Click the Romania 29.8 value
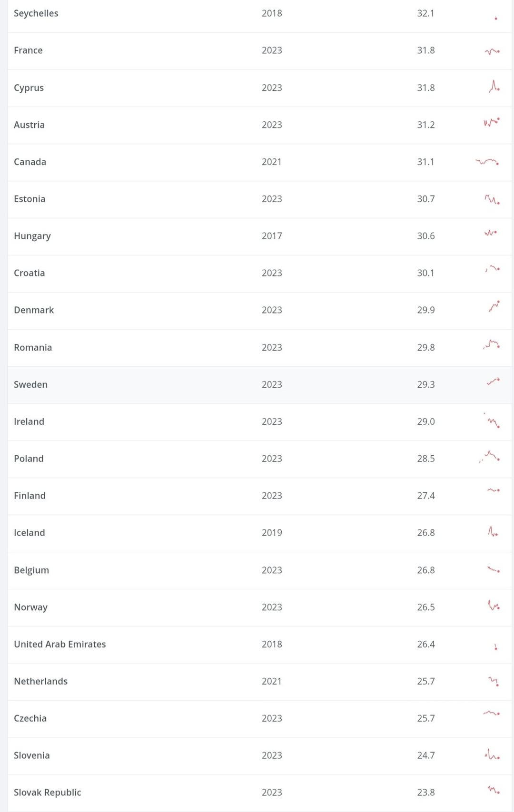This screenshot has width=514, height=812. (426, 348)
